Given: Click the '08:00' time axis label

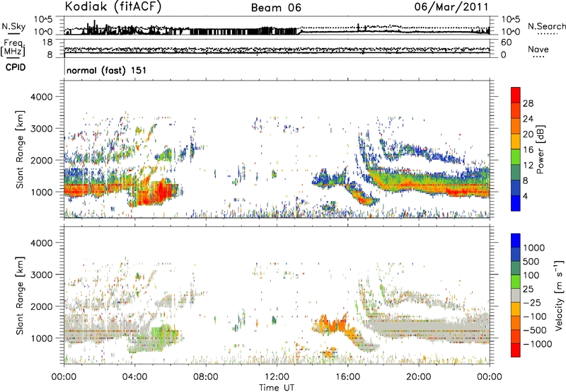Looking at the screenshot, I should pos(206,377).
